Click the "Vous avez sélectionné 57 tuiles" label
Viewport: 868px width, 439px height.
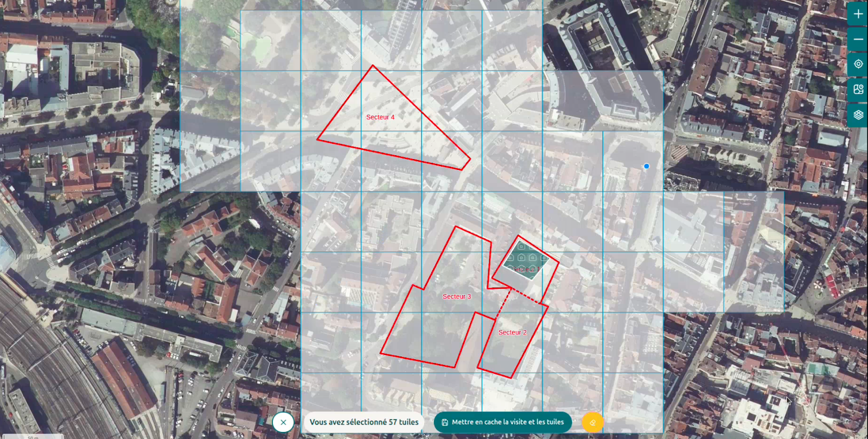[363, 422]
